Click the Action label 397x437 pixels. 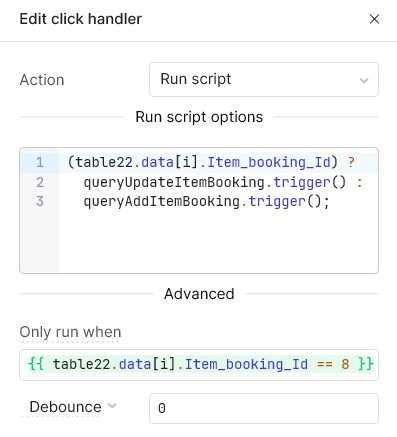42,80
